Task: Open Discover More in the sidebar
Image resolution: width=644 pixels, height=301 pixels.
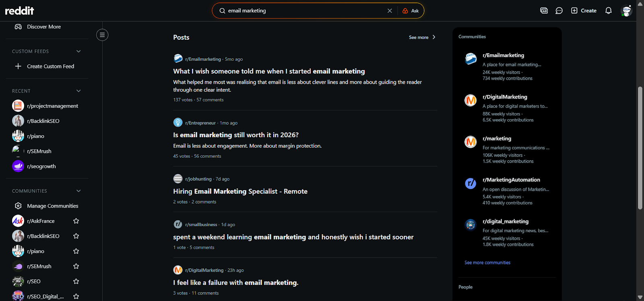Action: [x=43, y=27]
